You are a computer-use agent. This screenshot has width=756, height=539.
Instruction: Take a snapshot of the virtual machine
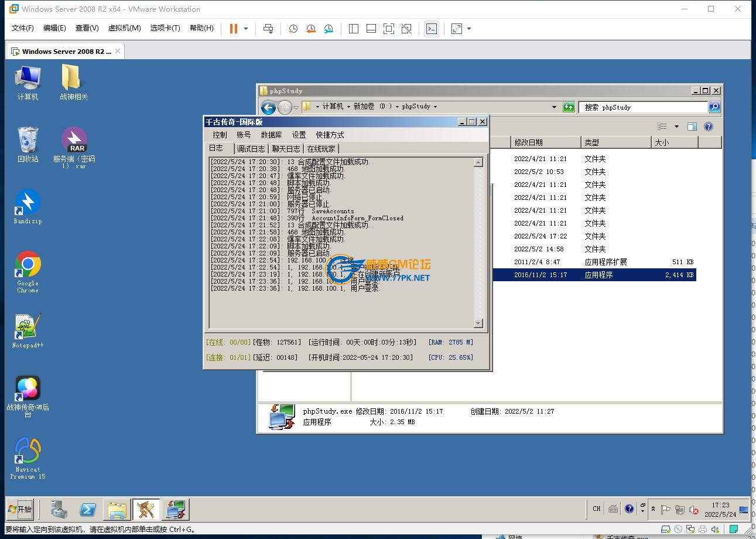click(293, 29)
